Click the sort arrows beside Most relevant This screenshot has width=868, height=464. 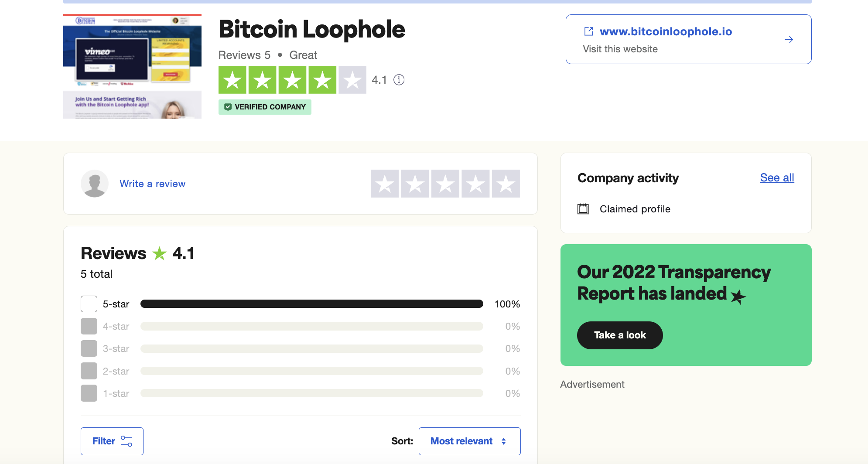click(x=504, y=441)
